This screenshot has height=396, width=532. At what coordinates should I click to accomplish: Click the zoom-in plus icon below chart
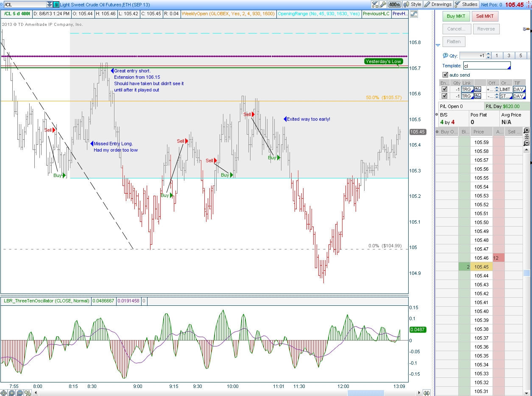coord(11,393)
